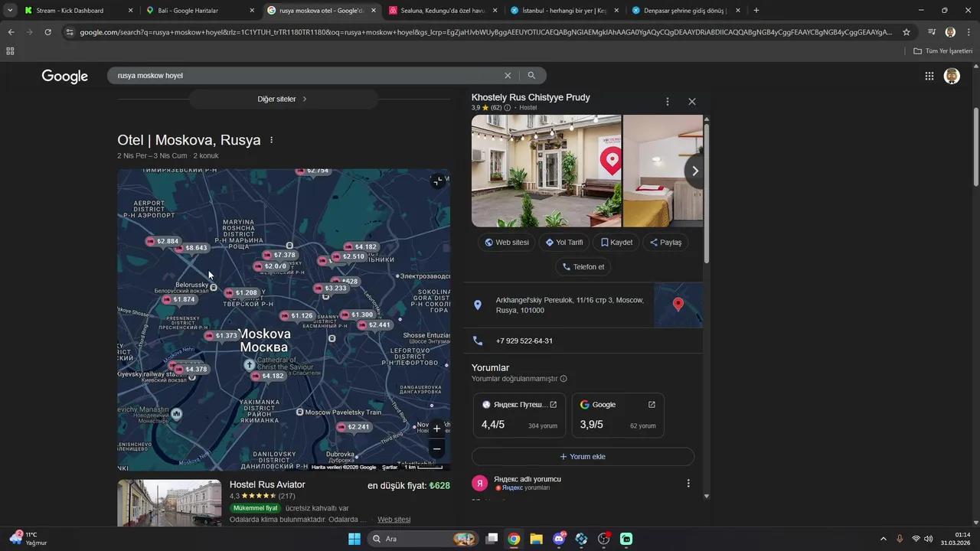Screen dimensions: 980x551
Task: Open Tüm Yer İşaretleri bookmarks folder
Action: (x=943, y=51)
